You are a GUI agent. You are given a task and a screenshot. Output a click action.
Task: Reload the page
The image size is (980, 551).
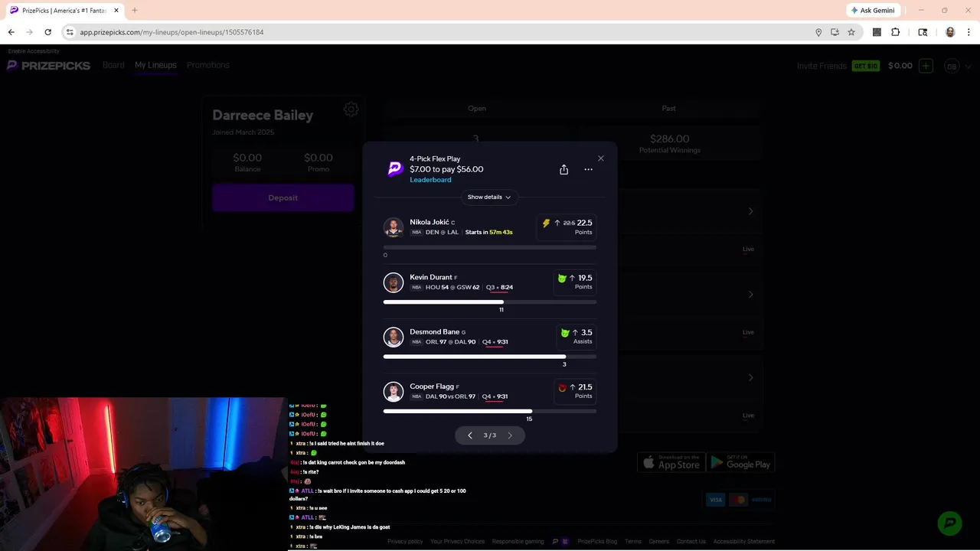pos(48,32)
